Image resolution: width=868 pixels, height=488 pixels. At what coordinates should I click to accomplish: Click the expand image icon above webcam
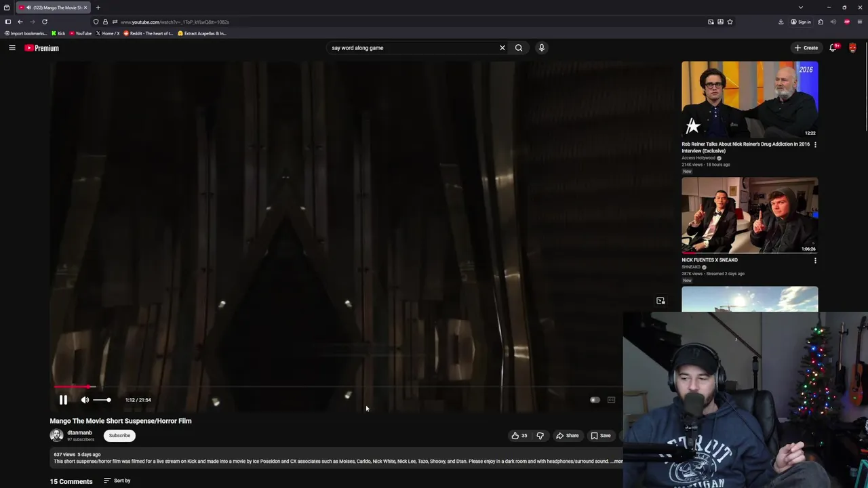(660, 301)
